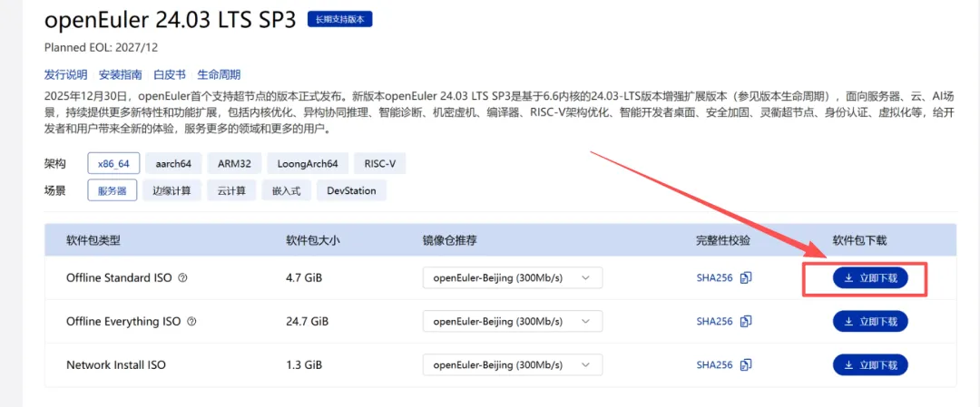Click the 完整性校验 column header
Image resolution: width=980 pixels, height=407 pixels.
723,239
